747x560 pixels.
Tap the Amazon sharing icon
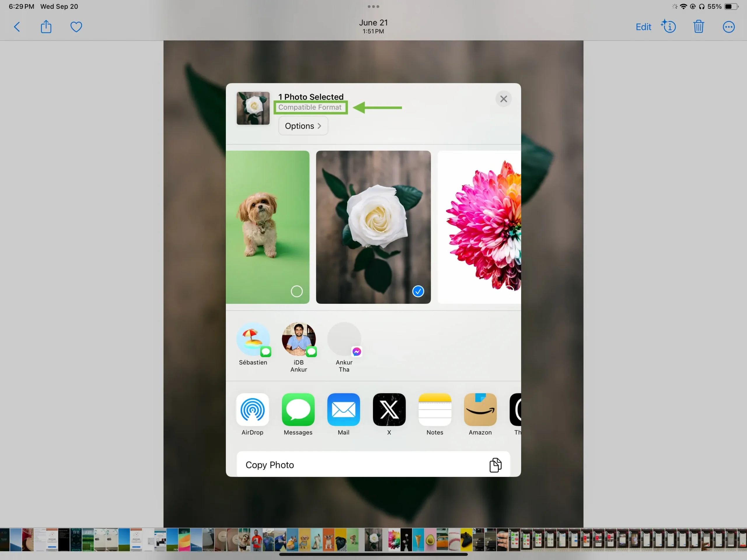[x=481, y=409]
